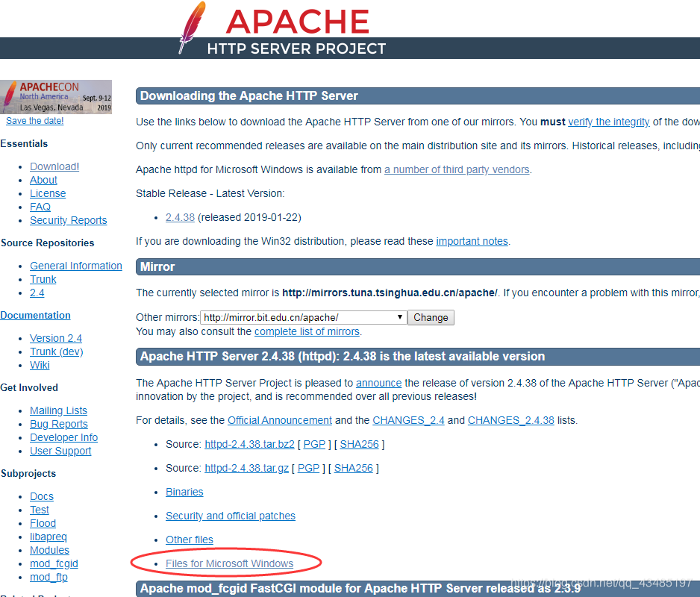Click the APACHE title text in header

tap(298, 22)
